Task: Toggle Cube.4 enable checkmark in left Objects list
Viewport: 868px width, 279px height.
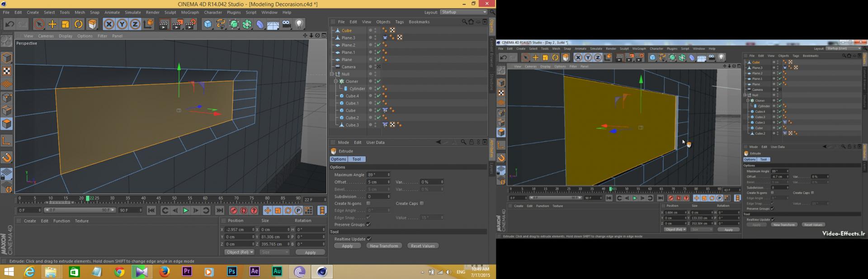Action: (x=378, y=96)
